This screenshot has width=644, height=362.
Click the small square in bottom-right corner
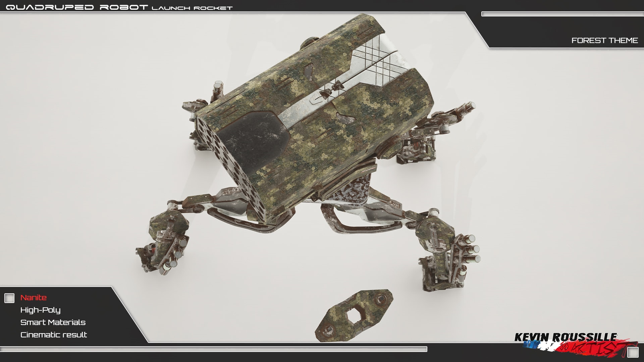point(633,352)
